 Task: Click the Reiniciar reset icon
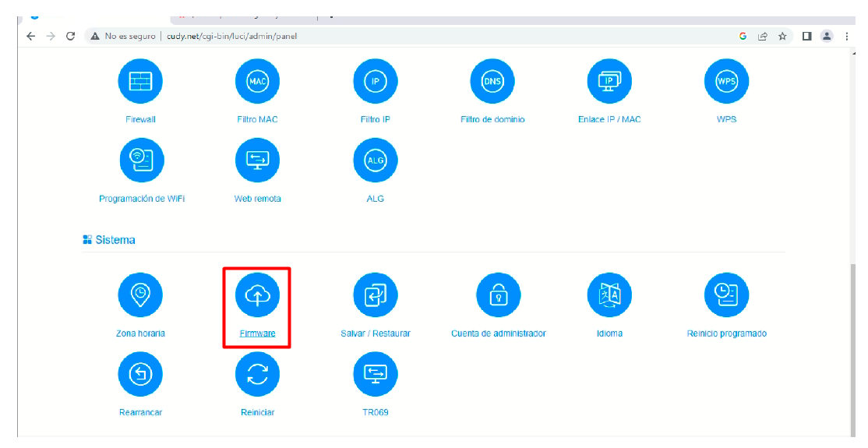tap(257, 374)
